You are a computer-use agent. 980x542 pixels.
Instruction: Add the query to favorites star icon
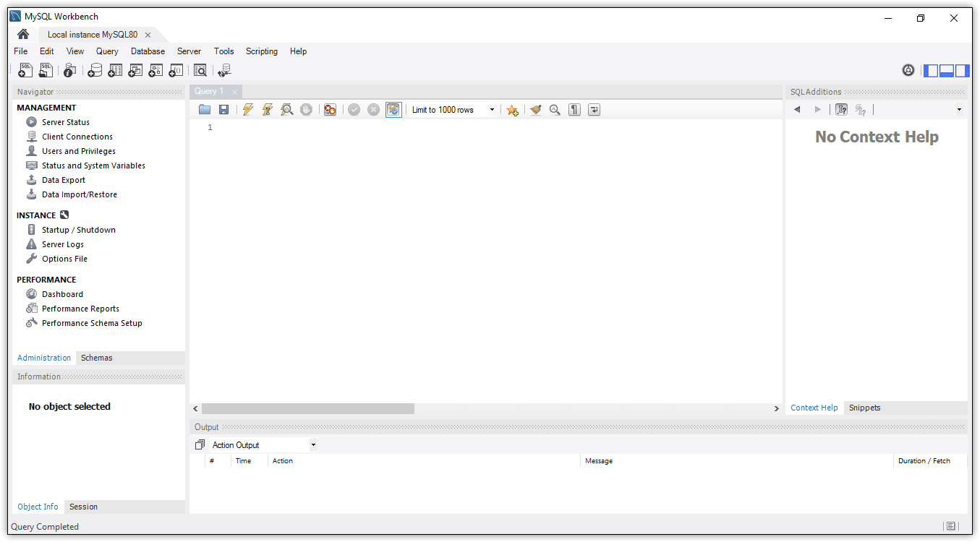tap(512, 110)
